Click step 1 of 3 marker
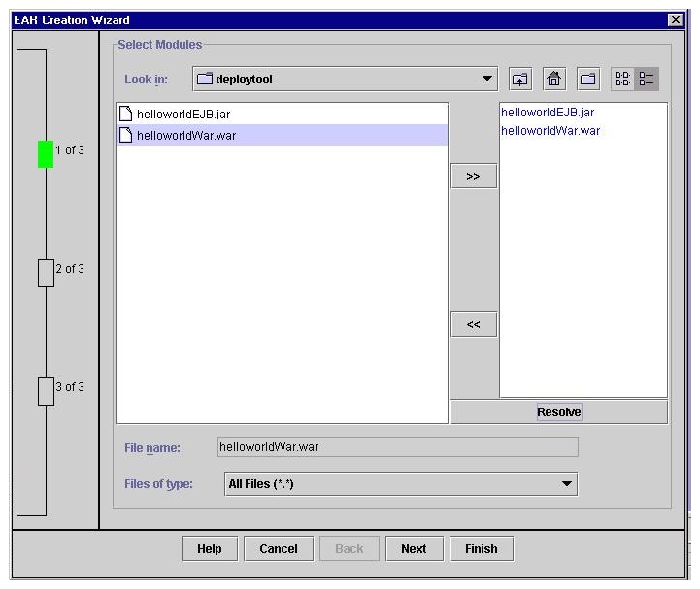Image resolution: width=700 pixels, height=589 pixels. tap(46, 154)
